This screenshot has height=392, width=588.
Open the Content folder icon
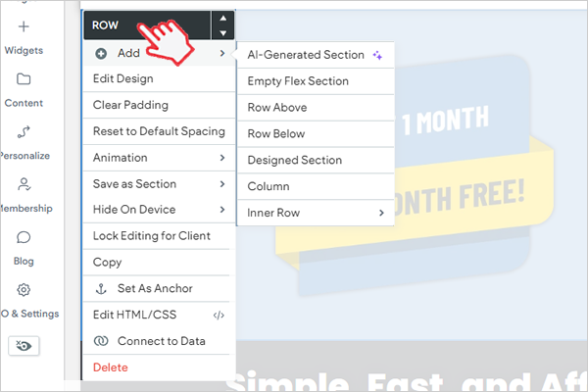(24, 79)
